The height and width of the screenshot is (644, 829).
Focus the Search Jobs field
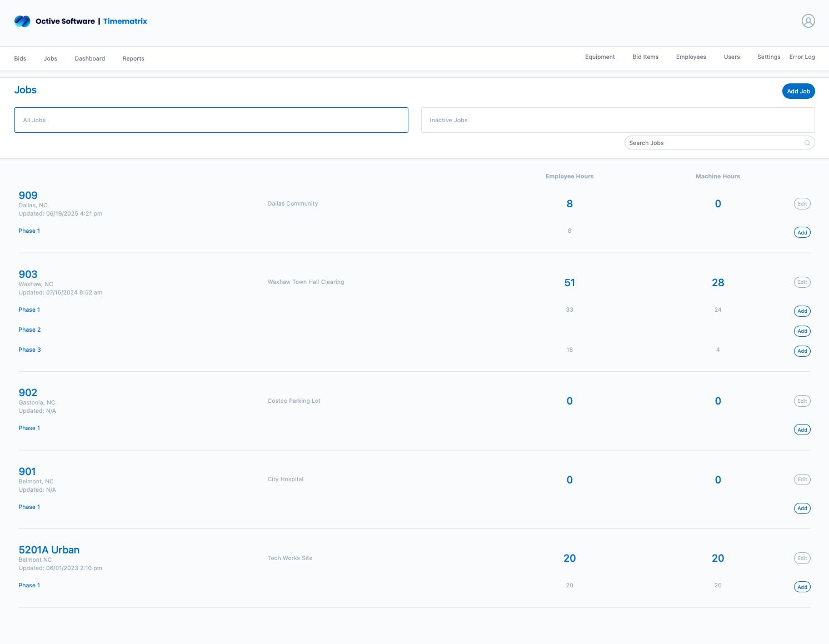tap(714, 143)
